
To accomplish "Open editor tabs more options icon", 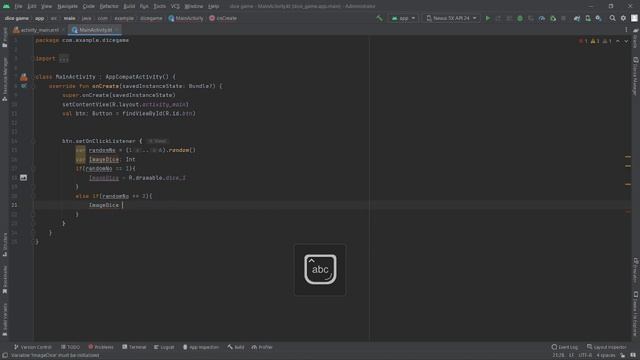I will 626,30.
